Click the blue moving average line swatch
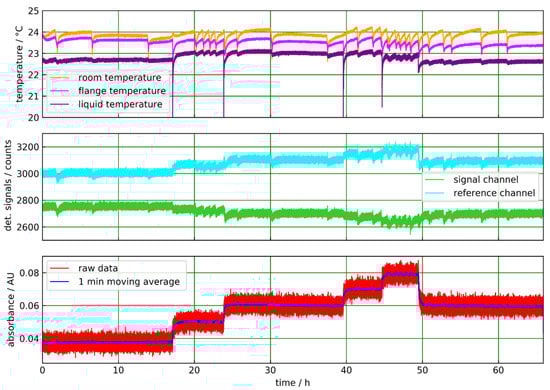This screenshot has height=390, width=550. click(60, 282)
